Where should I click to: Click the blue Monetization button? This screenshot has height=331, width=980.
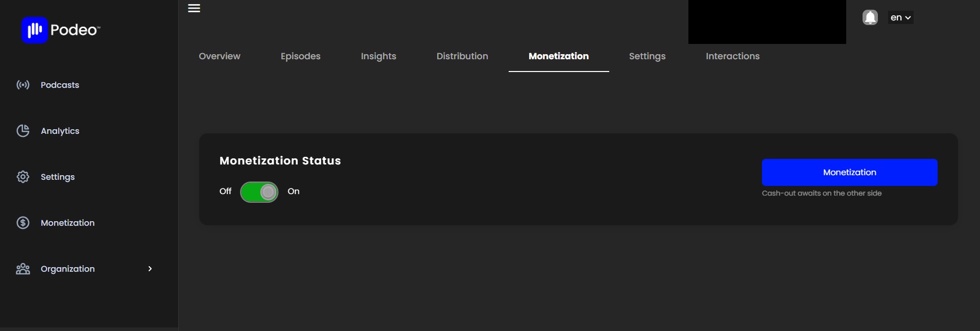pos(850,172)
